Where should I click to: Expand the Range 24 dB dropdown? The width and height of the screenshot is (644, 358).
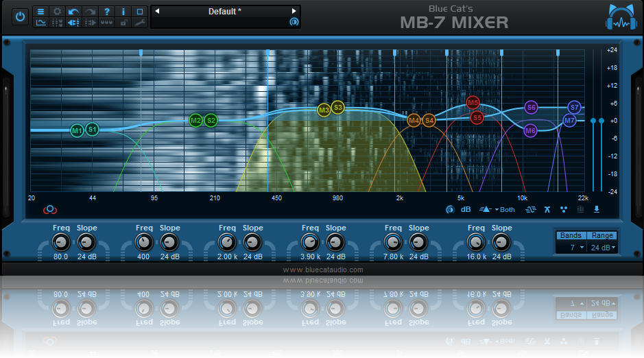point(604,248)
